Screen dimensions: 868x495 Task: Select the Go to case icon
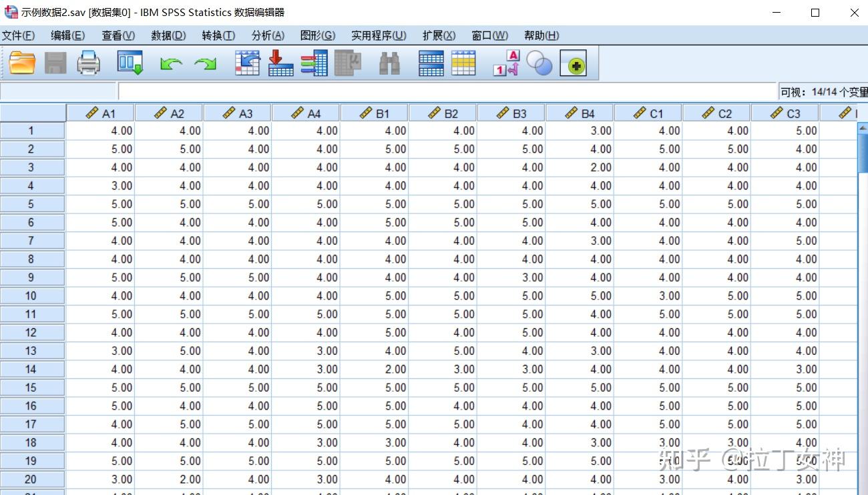pos(247,63)
